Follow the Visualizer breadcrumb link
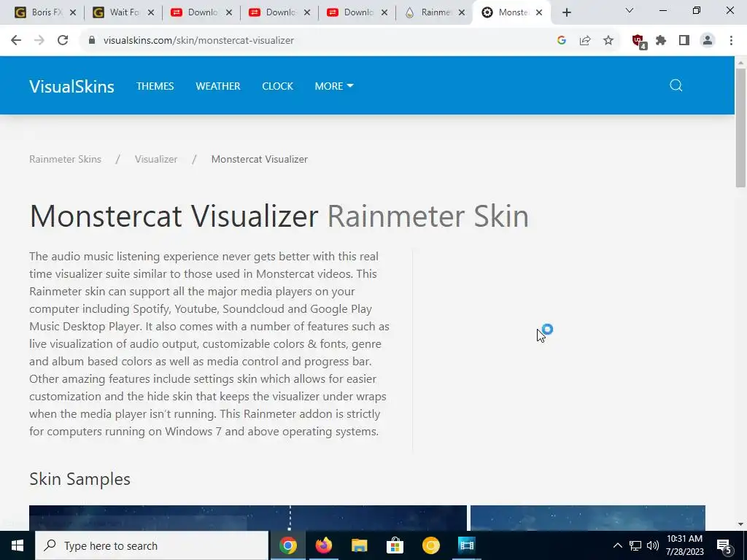Screen dimensions: 747x560 click(x=156, y=160)
